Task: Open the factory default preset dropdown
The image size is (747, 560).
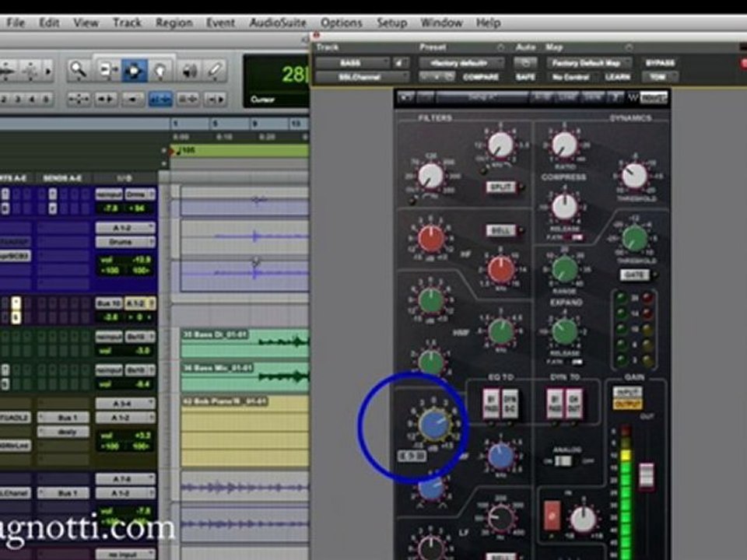Action: pyautogui.click(x=461, y=63)
